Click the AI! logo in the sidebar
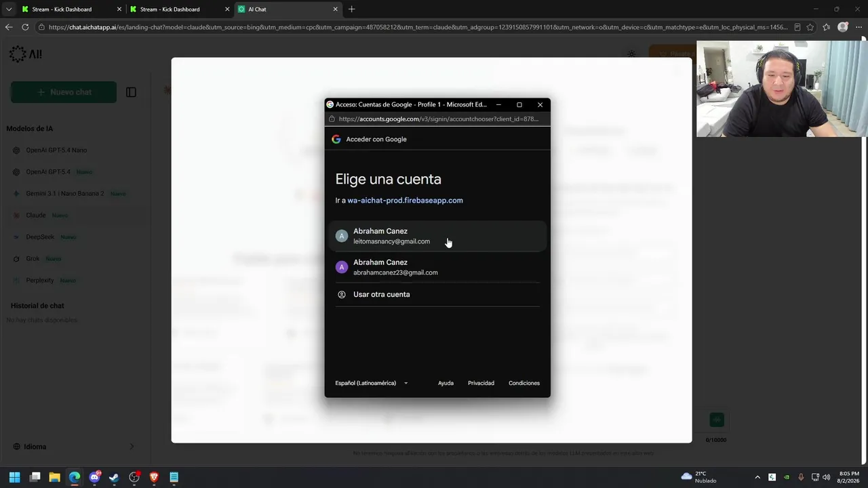This screenshot has height=488, width=868. (x=26, y=54)
